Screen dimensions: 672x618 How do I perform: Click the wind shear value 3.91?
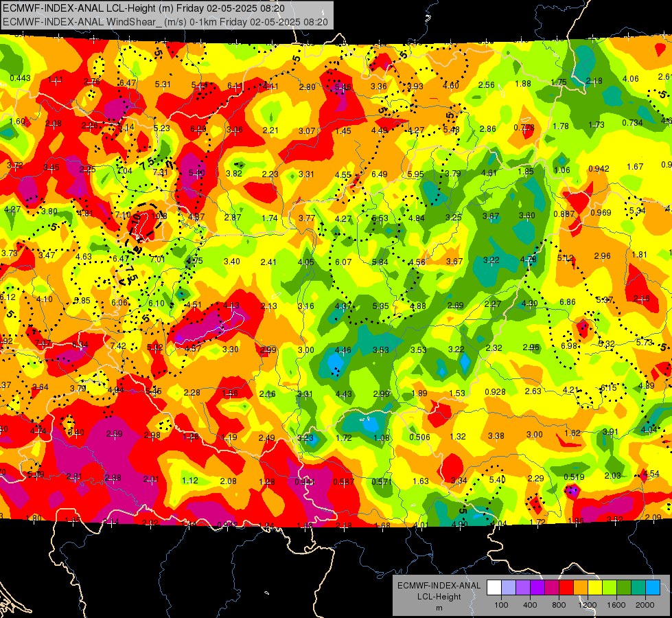610,431
